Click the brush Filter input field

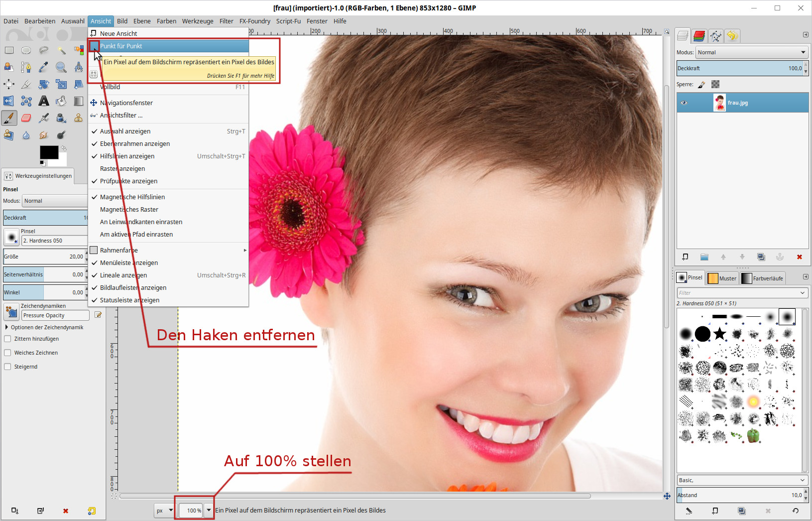(738, 293)
